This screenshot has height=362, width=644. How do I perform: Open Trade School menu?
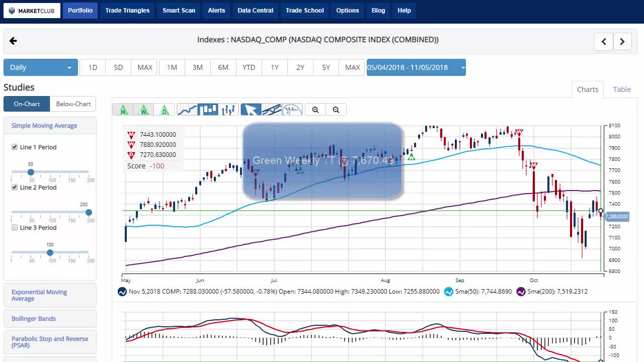pyautogui.click(x=305, y=11)
